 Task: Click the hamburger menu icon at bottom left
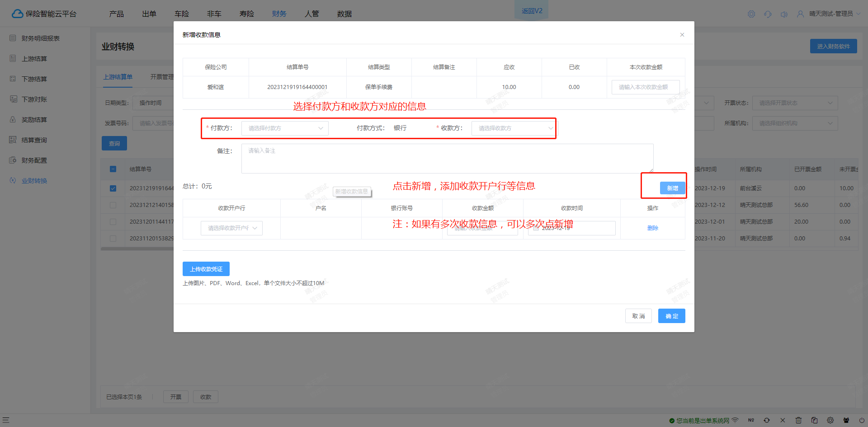tap(6, 420)
